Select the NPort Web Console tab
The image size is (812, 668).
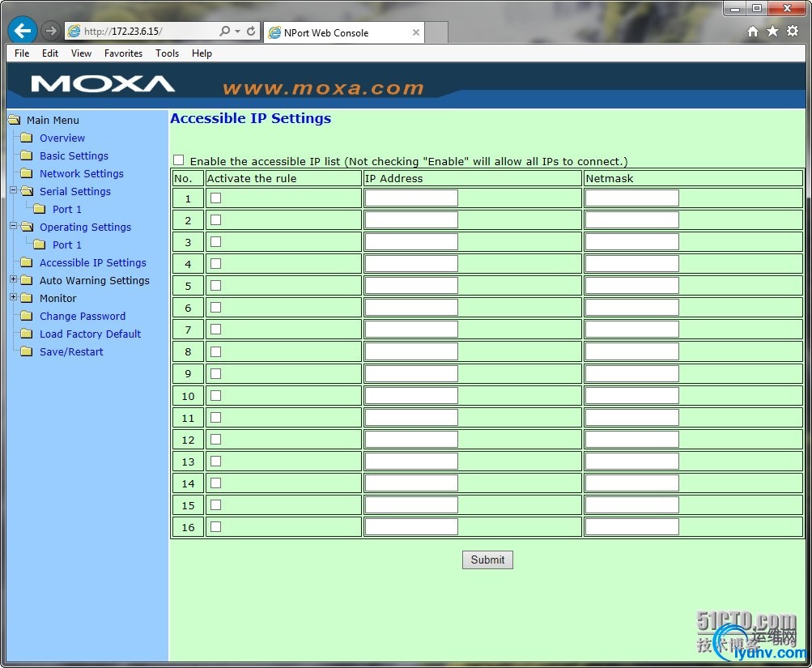tap(344, 32)
